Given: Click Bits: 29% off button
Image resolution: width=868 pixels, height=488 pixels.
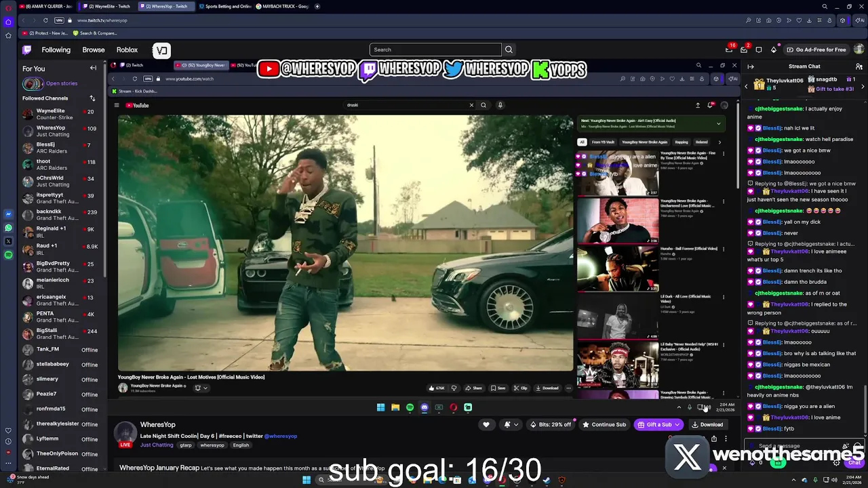Looking at the screenshot, I should (x=551, y=424).
